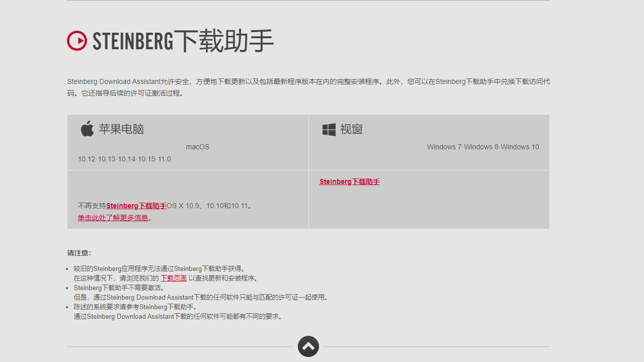Click the Windows 7·Windows 8·Windows 10 text
This screenshot has width=644, height=362.
tap(482, 147)
